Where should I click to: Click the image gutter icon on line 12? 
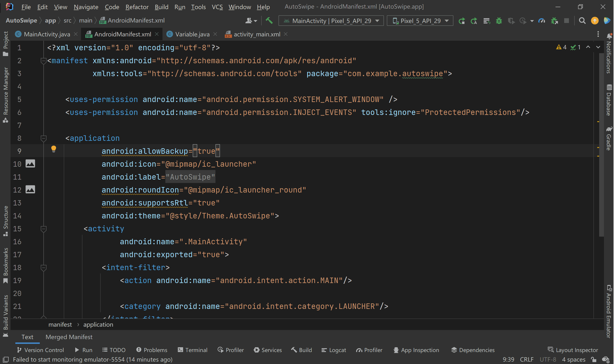coord(30,190)
